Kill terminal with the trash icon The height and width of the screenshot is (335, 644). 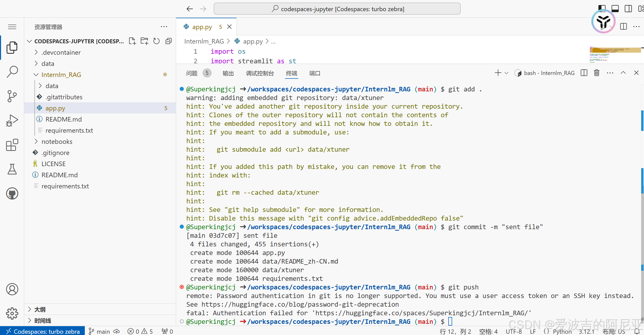pyautogui.click(x=596, y=73)
